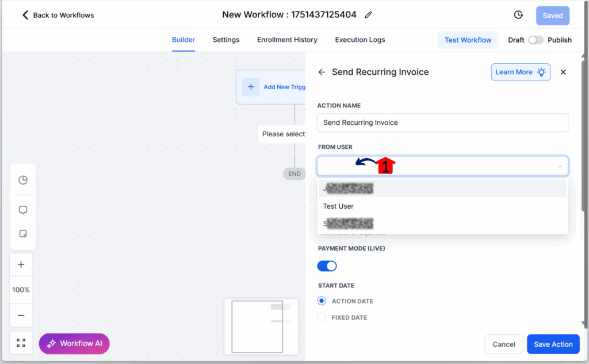
Task: Switch to the Builder tab
Action: coord(183,40)
